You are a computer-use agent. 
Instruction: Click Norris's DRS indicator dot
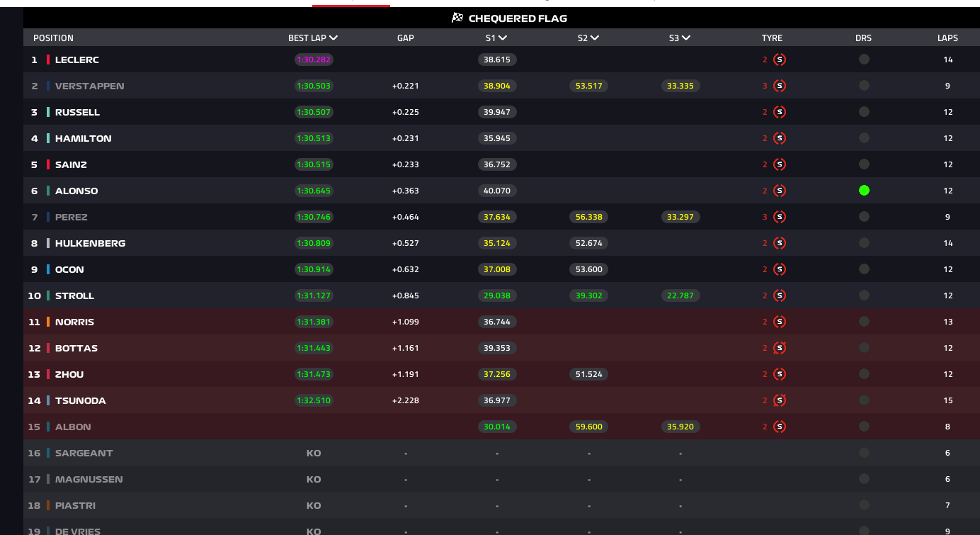(864, 322)
